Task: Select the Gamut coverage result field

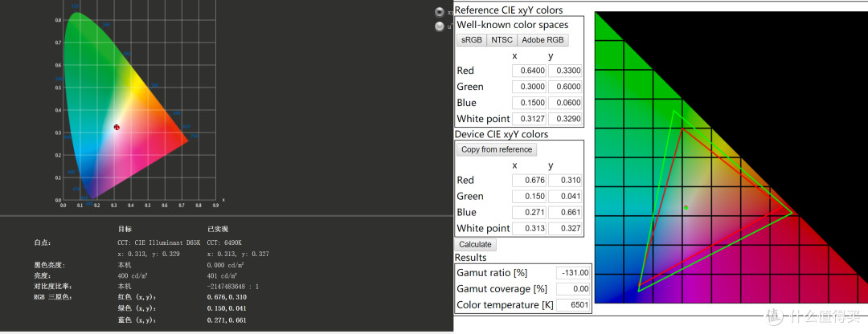Action: pos(573,289)
